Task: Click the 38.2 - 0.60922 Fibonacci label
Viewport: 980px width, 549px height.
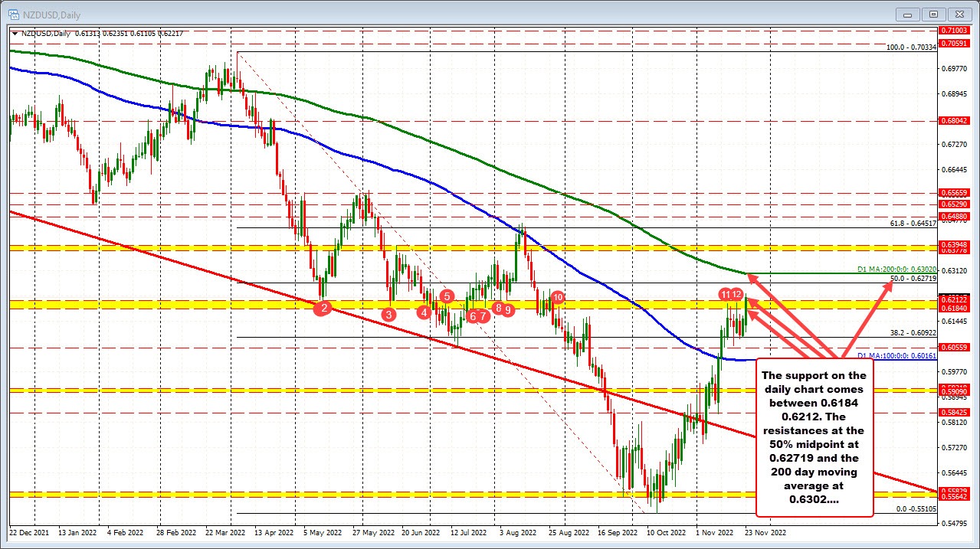Action: pyautogui.click(x=913, y=333)
